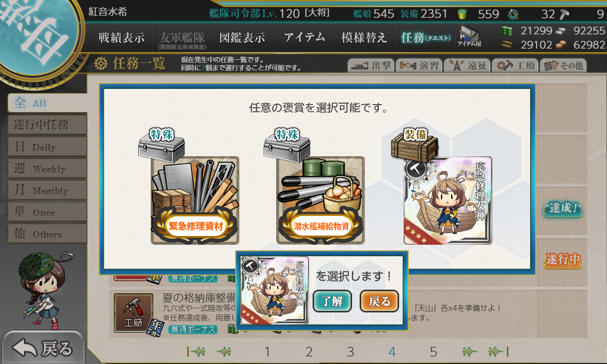Filter quests by 出撃 tab
The image size is (607, 364).
371,65
